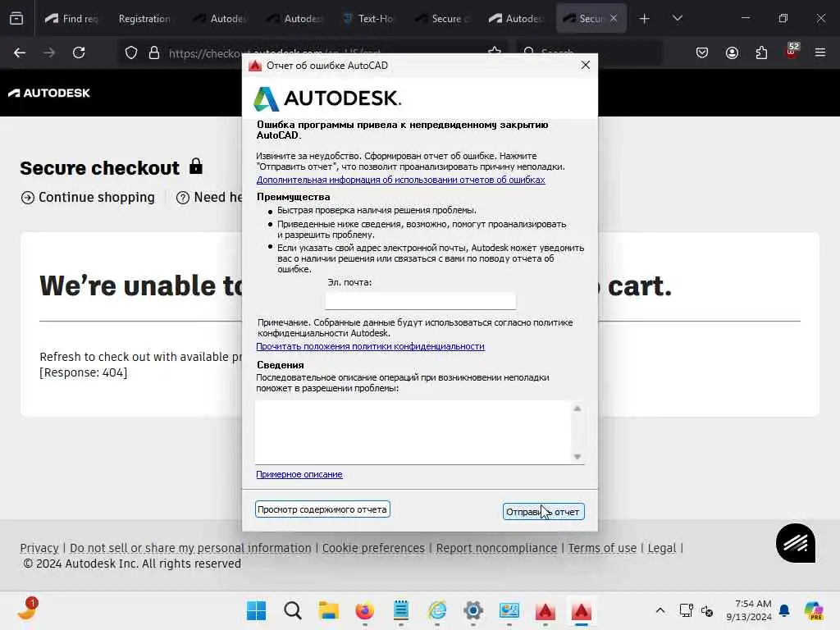Click the Pocket save icon
Viewport: 840px width, 630px height.
tap(702, 52)
